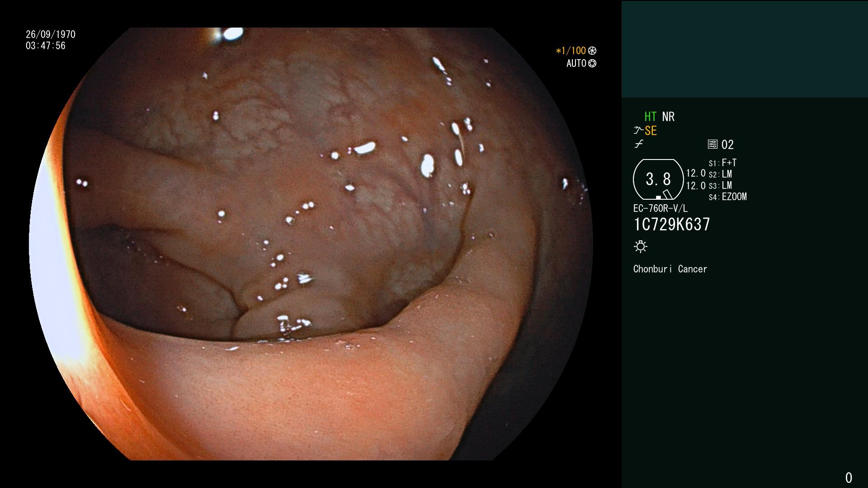Click the light source lamp icon
868x488 pixels.
coord(641,246)
